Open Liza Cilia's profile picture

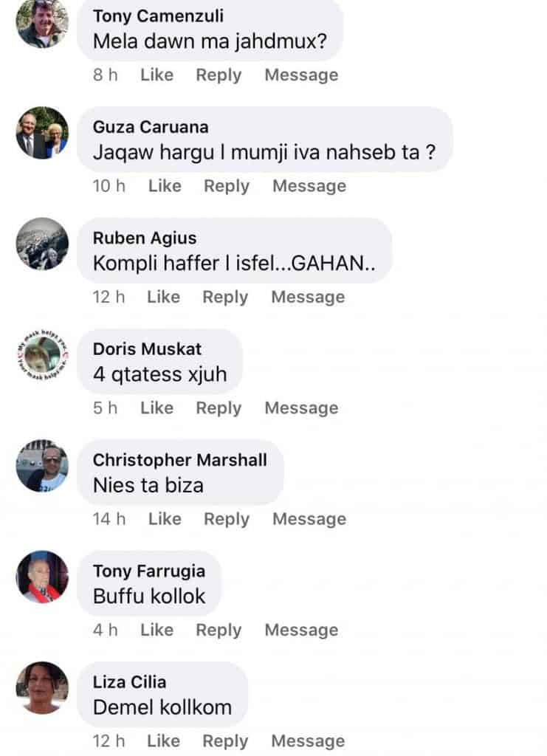pyautogui.click(x=42, y=688)
